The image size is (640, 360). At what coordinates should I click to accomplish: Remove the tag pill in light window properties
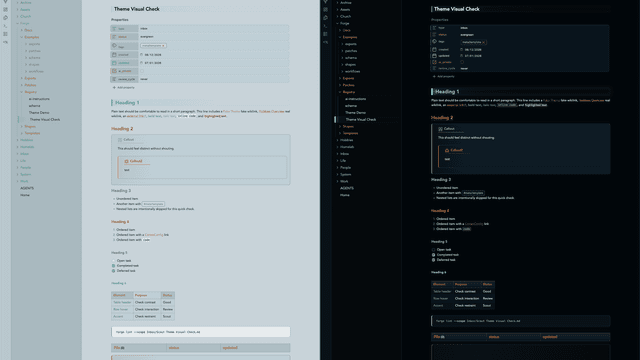click(164, 46)
